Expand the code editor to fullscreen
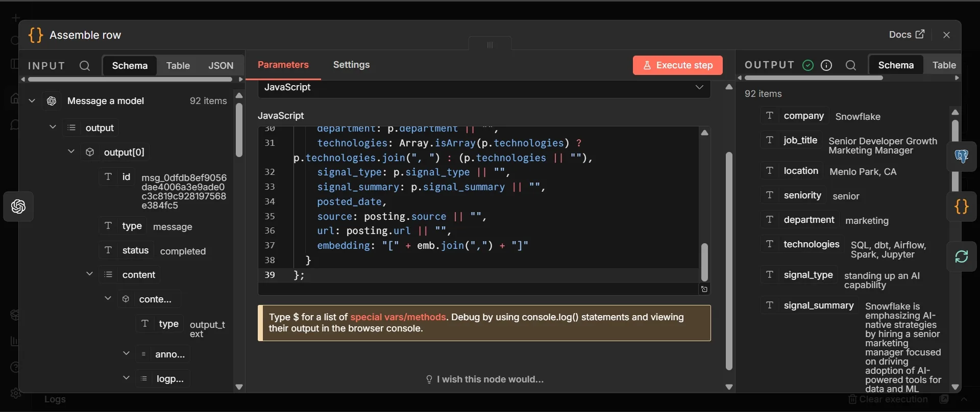The height and width of the screenshot is (412, 980). point(704,289)
